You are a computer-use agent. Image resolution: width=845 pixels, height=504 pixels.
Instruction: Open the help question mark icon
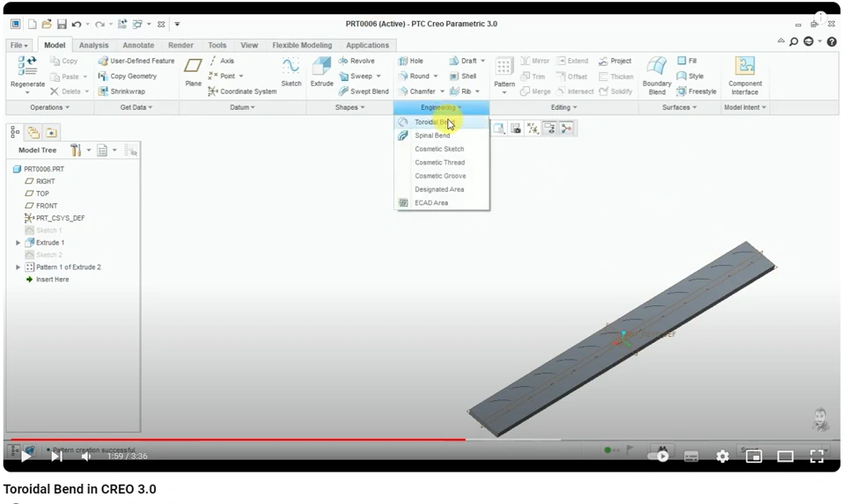click(832, 42)
